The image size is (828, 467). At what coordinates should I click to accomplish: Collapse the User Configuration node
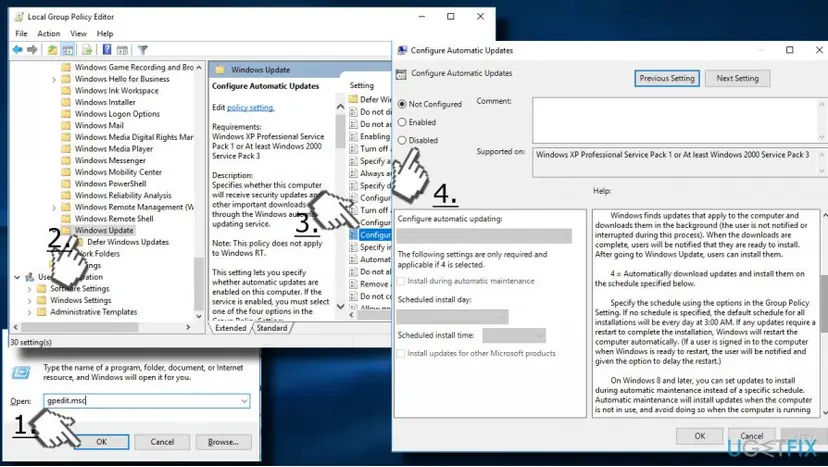[x=17, y=277]
